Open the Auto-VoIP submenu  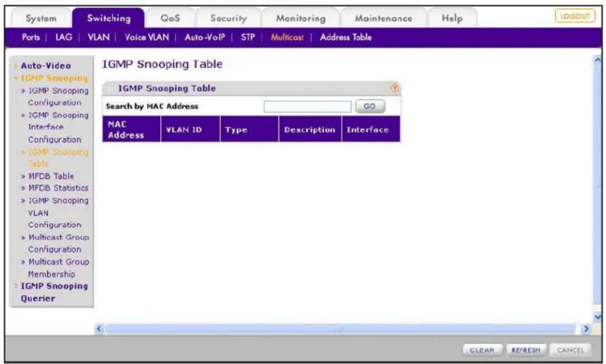[205, 37]
